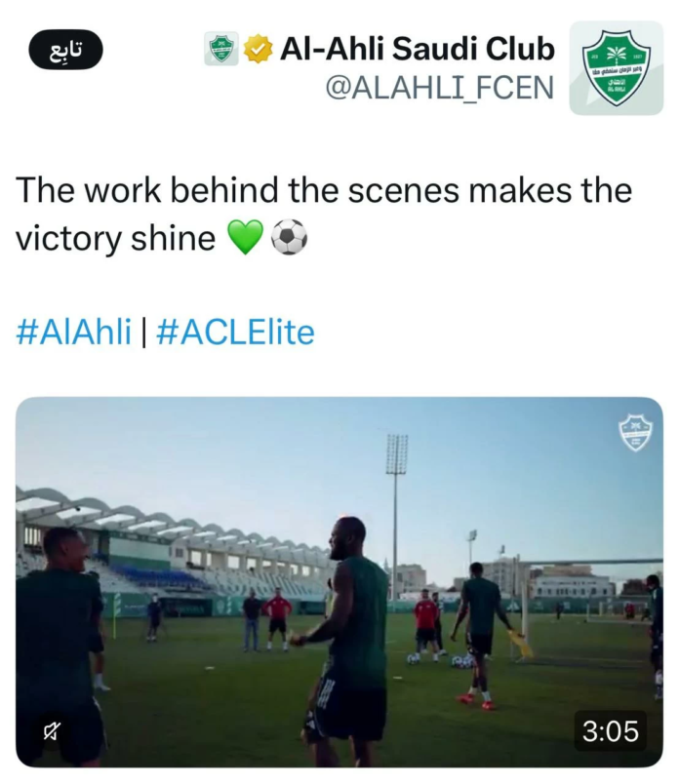
Task: Click the 3:05 video duration badge
Action: (x=611, y=731)
